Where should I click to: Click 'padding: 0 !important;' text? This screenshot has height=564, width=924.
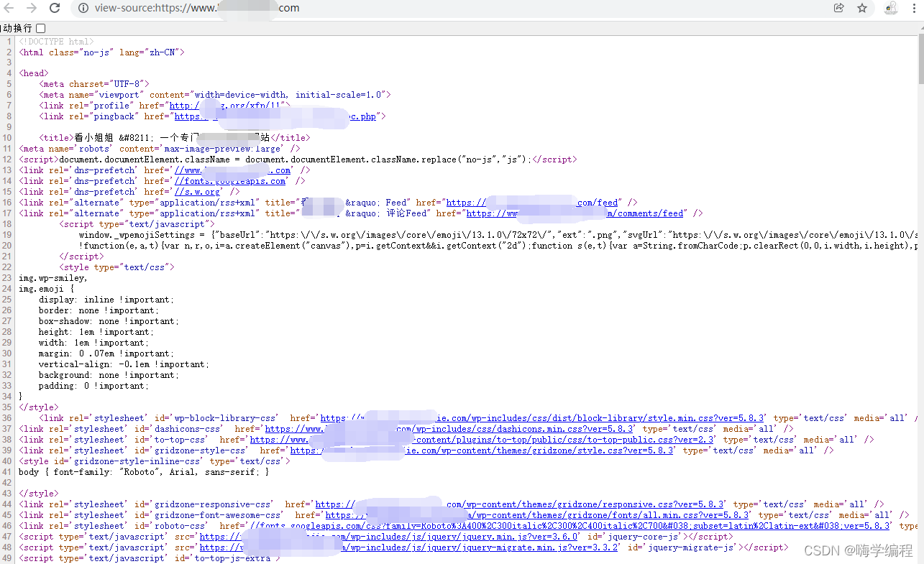click(x=93, y=386)
